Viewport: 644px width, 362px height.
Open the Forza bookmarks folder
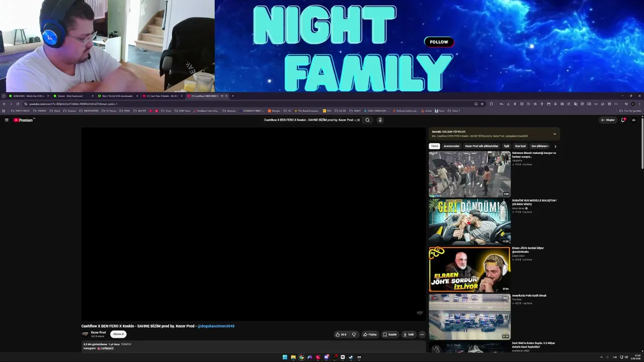[x=167, y=111]
